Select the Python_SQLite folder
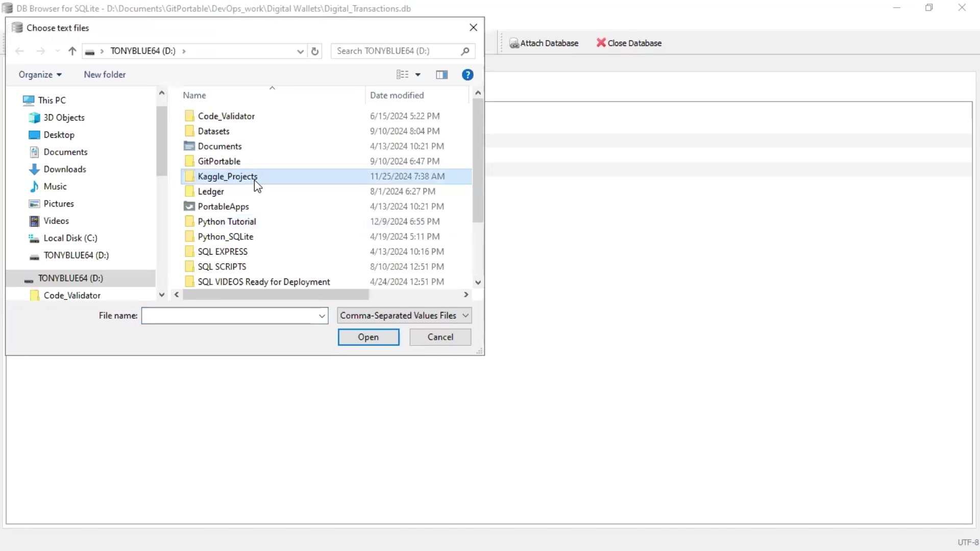Image resolution: width=980 pixels, height=551 pixels. [225, 236]
